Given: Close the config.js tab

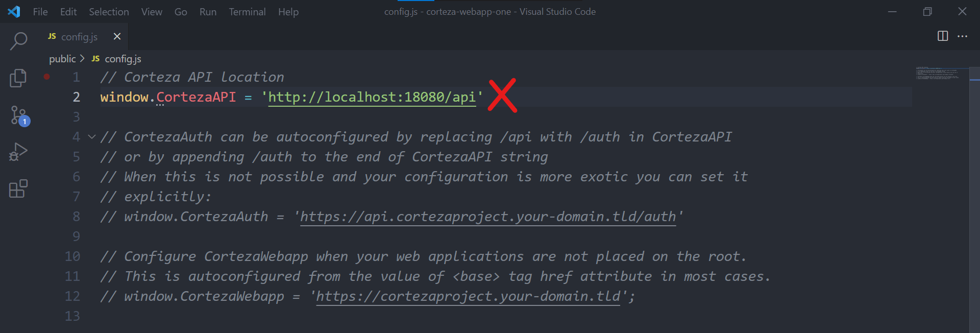Looking at the screenshot, I should (x=117, y=36).
